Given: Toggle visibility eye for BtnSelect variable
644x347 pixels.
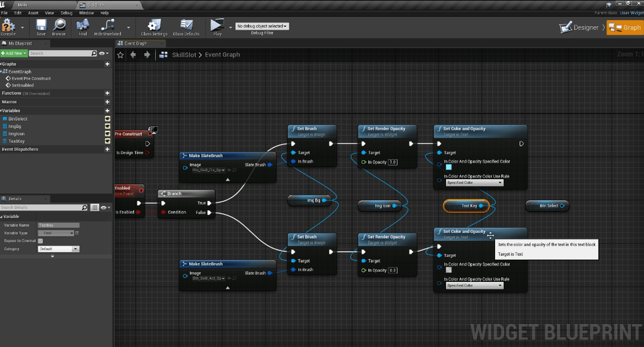Looking at the screenshot, I should coord(107,119).
